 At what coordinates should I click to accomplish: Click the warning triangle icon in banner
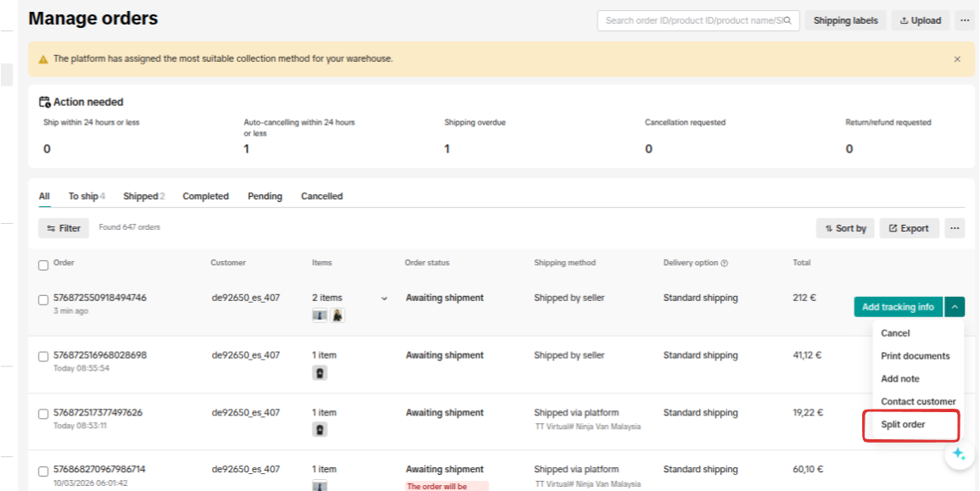pyautogui.click(x=43, y=59)
